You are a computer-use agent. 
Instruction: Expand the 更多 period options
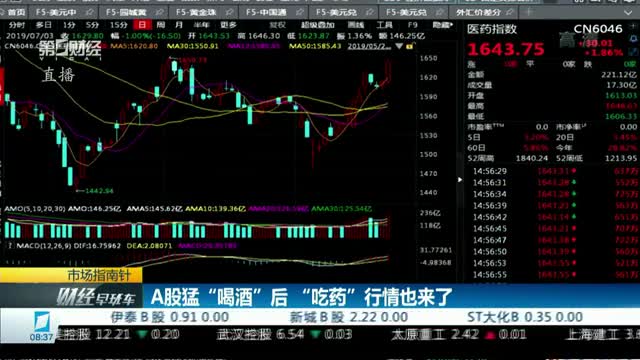click(228, 25)
